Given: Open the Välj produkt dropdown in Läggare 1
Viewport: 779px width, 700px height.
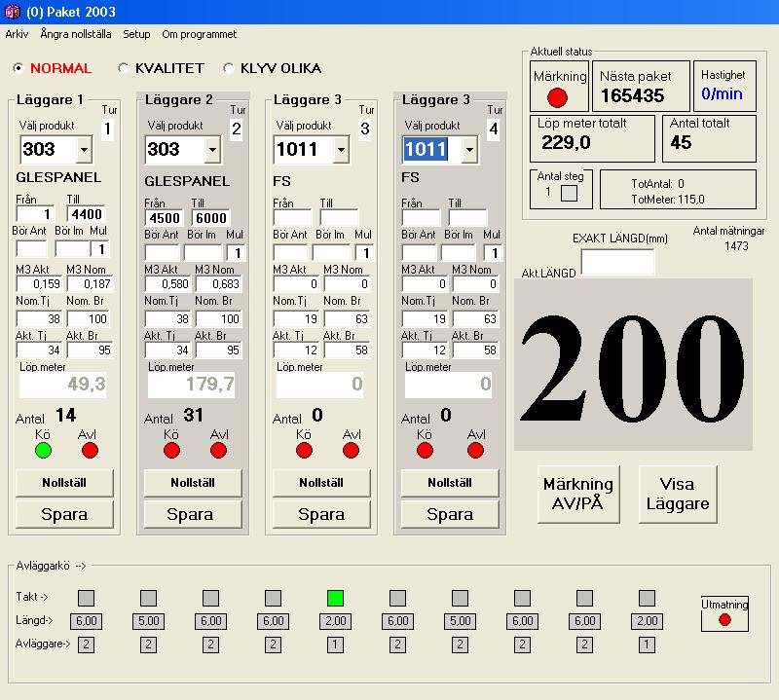Looking at the screenshot, I should coord(85,149).
